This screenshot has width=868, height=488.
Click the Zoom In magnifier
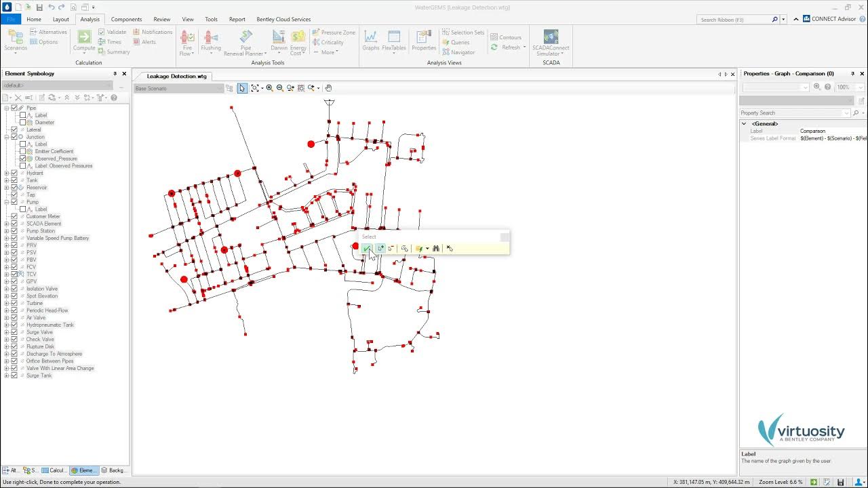pyautogui.click(x=269, y=88)
